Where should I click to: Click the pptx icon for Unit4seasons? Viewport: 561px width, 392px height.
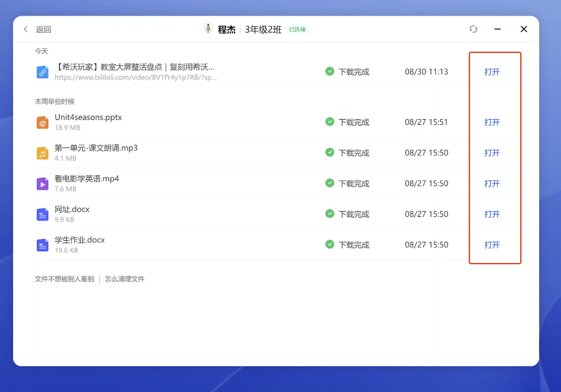42,122
